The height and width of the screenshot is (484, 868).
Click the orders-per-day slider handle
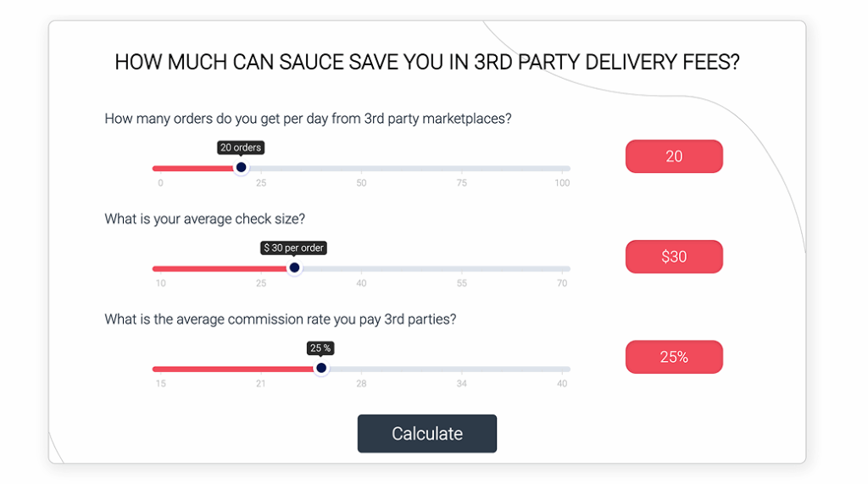point(241,168)
